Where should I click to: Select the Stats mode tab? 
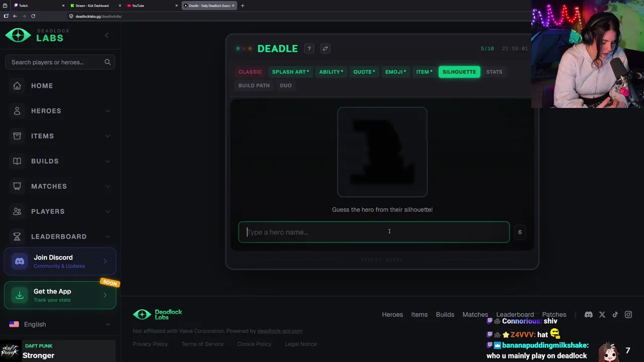[494, 72]
